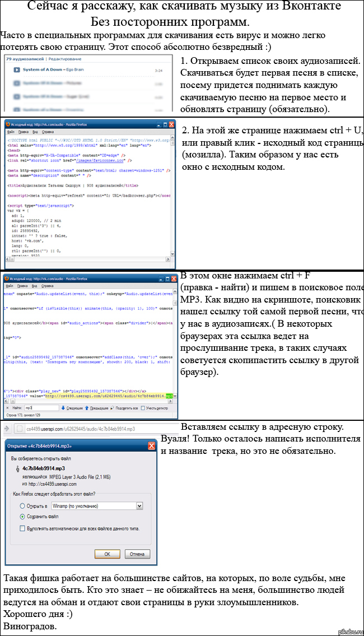Open Файл menu in source window showing DOCTYPE
This screenshot has width=364, height=636.
[x=11, y=132]
